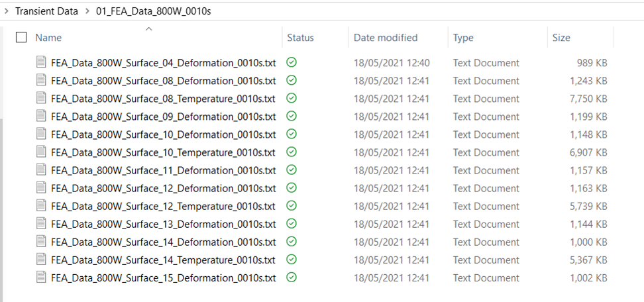Click the file icon of Surface_04_Deformation file
The image size is (644, 302).
[42, 63]
